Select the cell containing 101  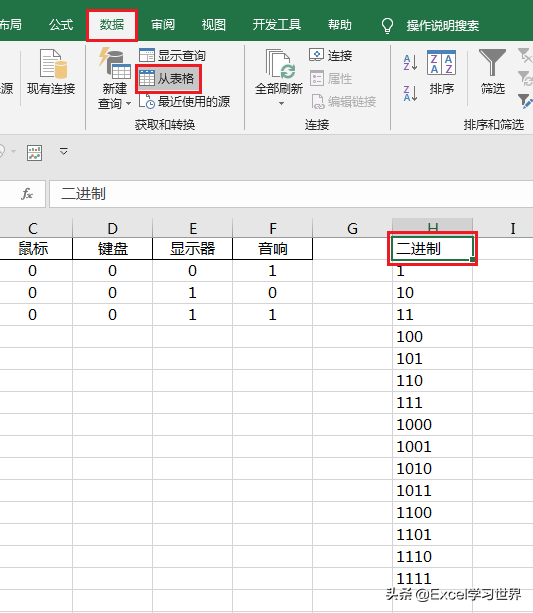433,358
